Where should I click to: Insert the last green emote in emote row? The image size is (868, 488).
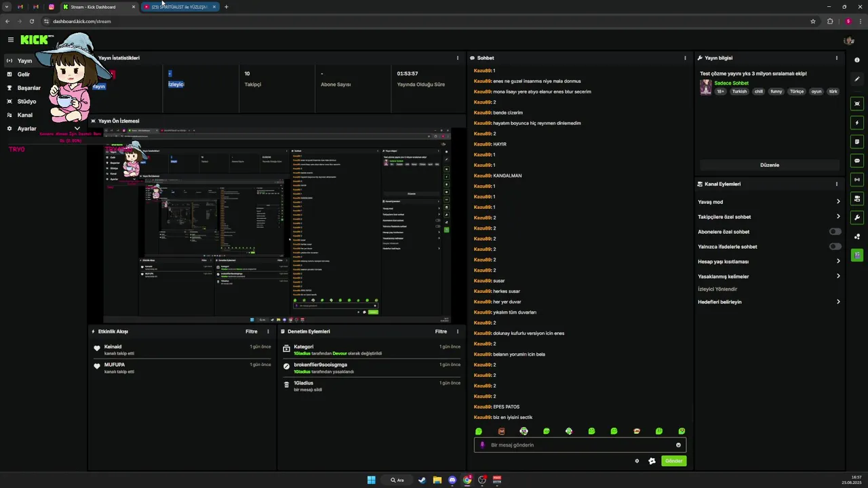pyautogui.click(x=682, y=431)
